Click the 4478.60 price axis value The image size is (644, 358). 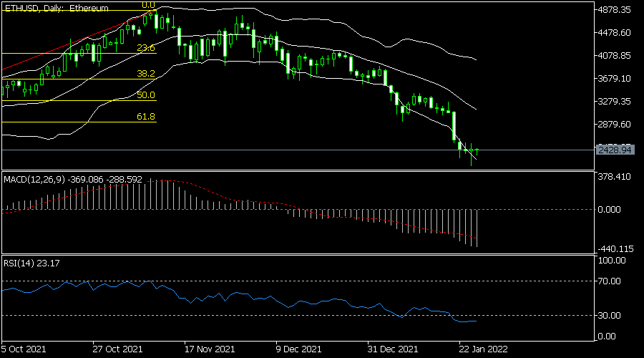coord(615,33)
